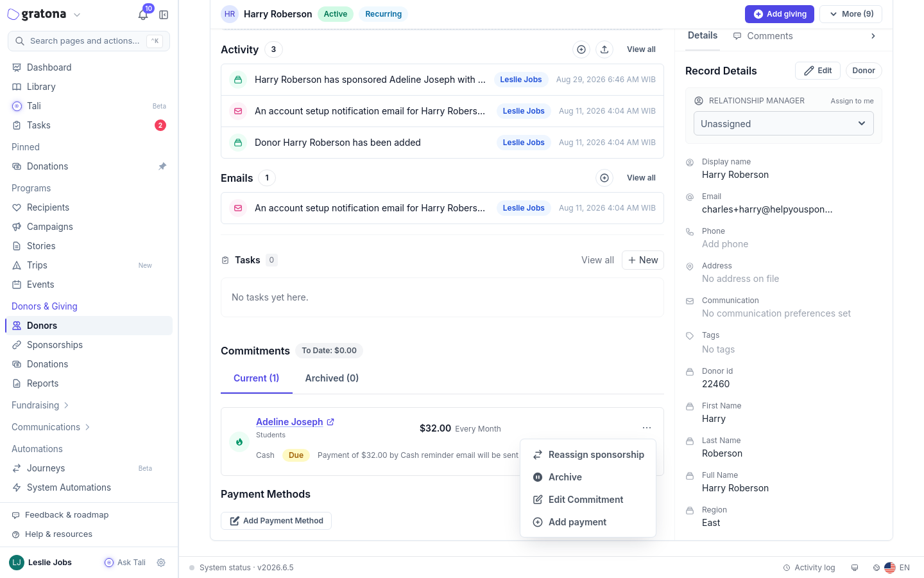Open the notifications bell
Viewport: 924px width, 578px height.
coord(143,14)
